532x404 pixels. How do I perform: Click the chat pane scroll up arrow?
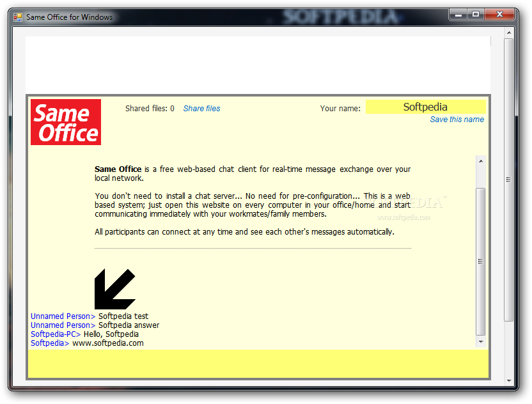point(481,161)
